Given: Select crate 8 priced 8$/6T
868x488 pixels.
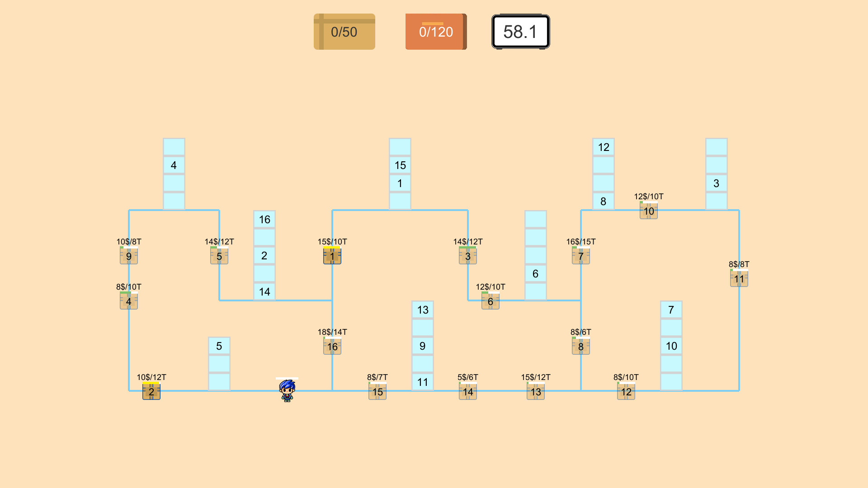Looking at the screenshot, I should (x=581, y=346).
